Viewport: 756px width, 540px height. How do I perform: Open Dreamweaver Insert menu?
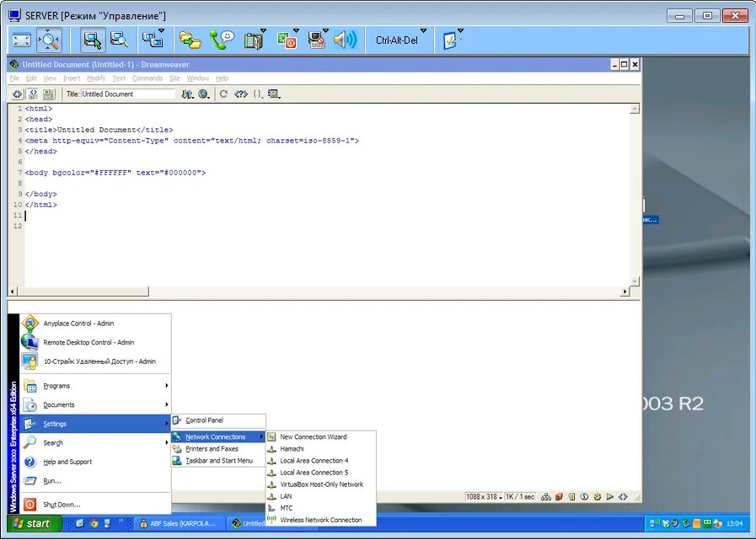[x=72, y=78]
